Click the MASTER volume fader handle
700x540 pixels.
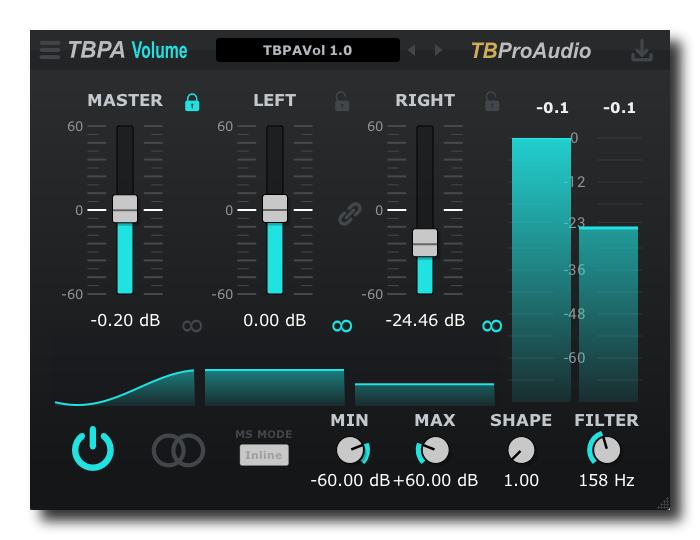pyautogui.click(x=125, y=208)
